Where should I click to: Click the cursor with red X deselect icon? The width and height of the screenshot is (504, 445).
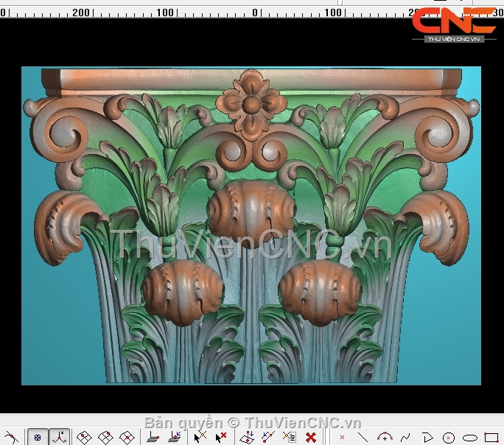[220, 437]
